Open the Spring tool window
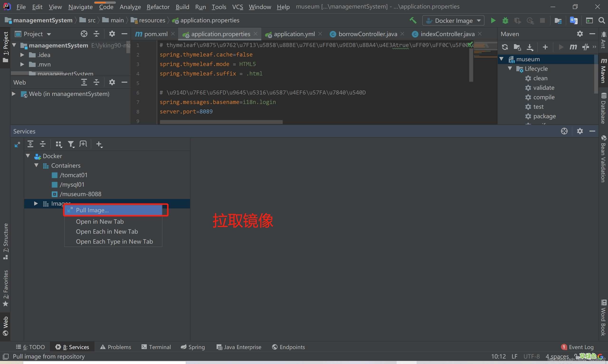Image resolution: width=608 pixels, height=364 pixels. (x=193, y=347)
